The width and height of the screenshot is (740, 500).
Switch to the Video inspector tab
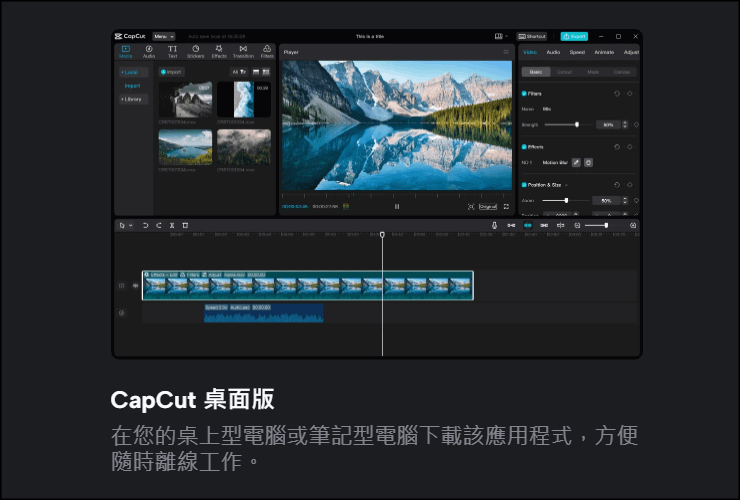click(x=530, y=52)
